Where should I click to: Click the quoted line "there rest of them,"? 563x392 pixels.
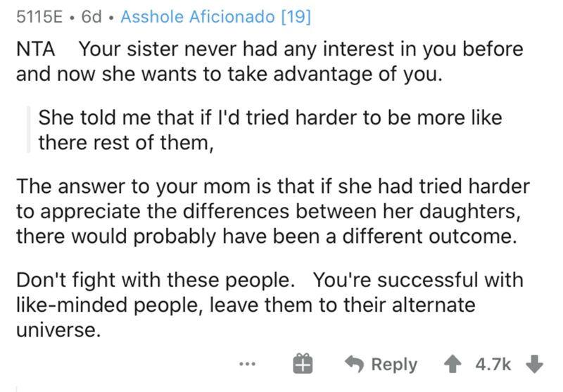tap(126, 143)
